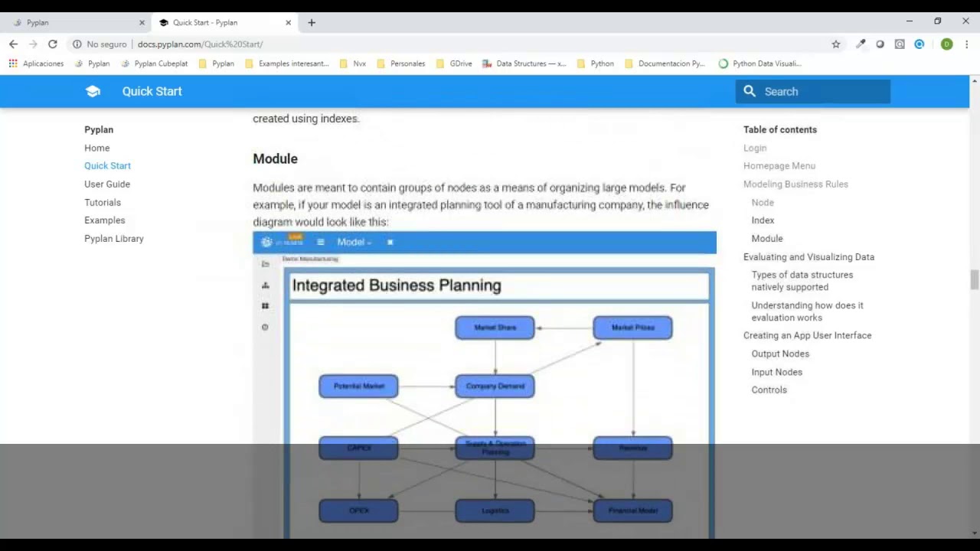980x551 pixels.
Task: Click the Quick Start header title
Action: pos(152,91)
